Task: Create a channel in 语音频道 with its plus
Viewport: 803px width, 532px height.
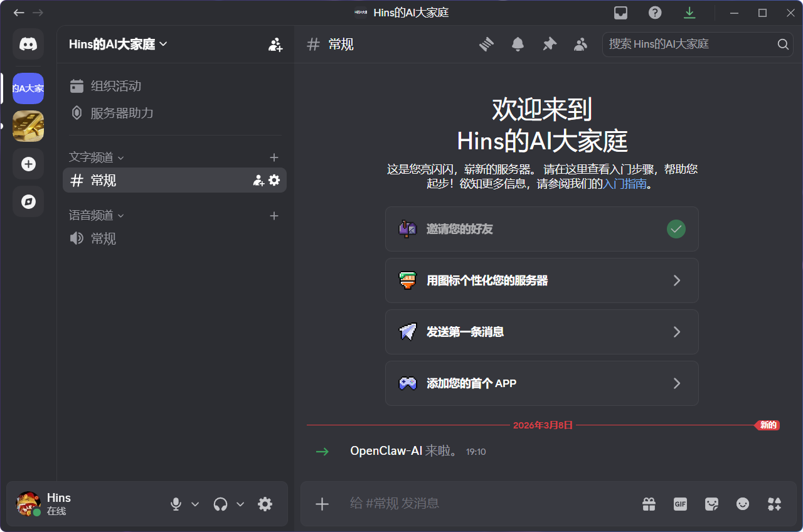Action: pos(274,216)
